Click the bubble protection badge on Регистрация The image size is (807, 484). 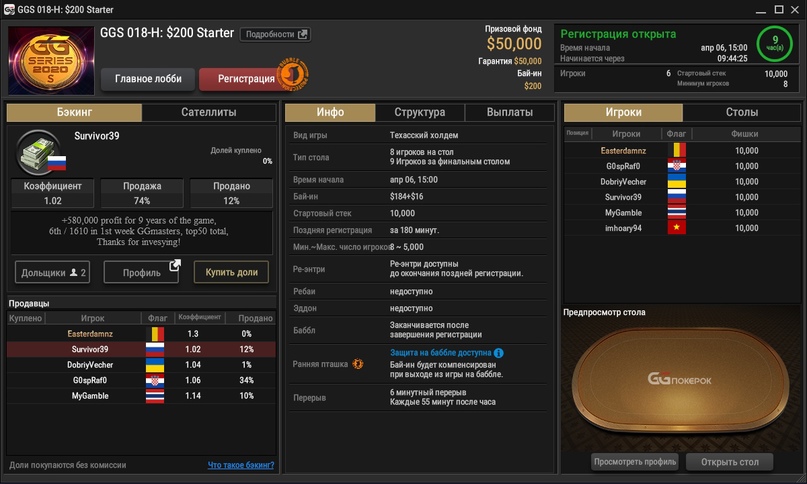click(x=294, y=74)
